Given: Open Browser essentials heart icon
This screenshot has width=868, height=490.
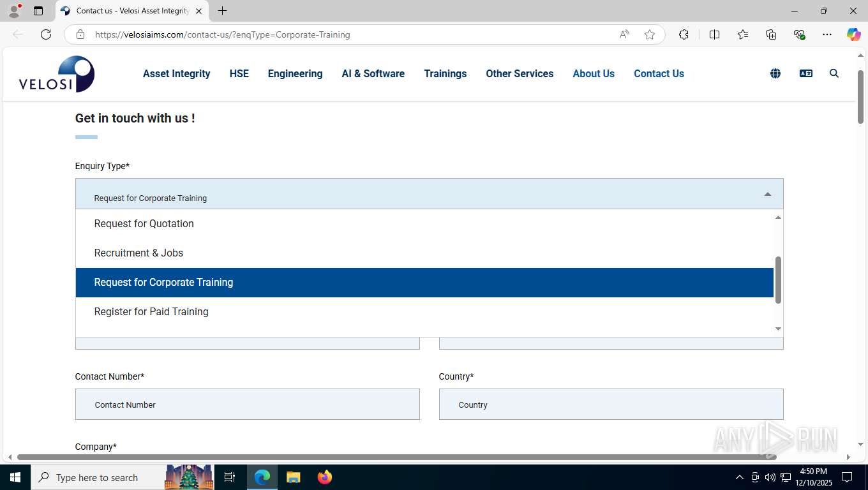Looking at the screenshot, I should tap(799, 34).
